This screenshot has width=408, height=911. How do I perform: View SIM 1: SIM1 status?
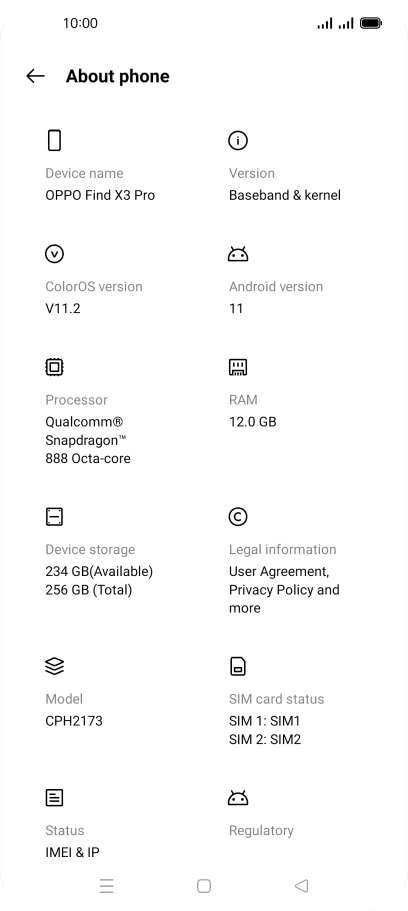tap(264, 721)
